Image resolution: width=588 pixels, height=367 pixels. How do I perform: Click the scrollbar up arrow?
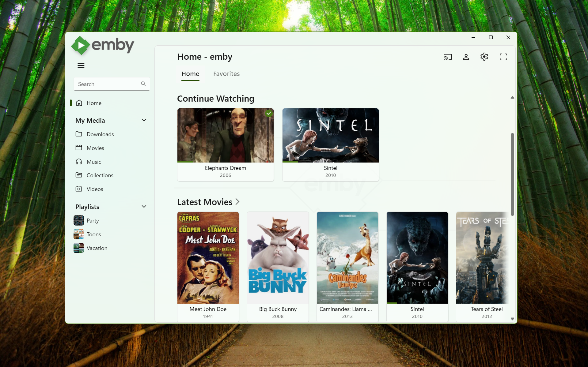click(x=512, y=97)
